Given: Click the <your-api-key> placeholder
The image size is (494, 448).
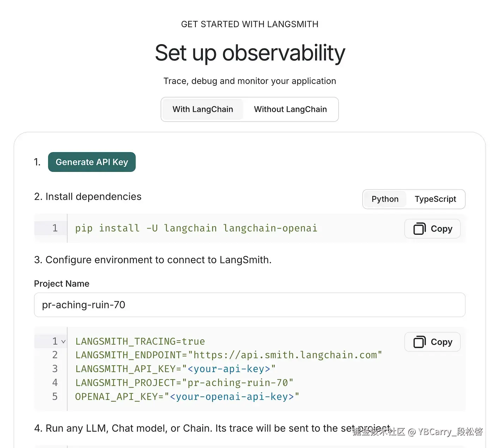Looking at the screenshot, I should click(229, 369).
